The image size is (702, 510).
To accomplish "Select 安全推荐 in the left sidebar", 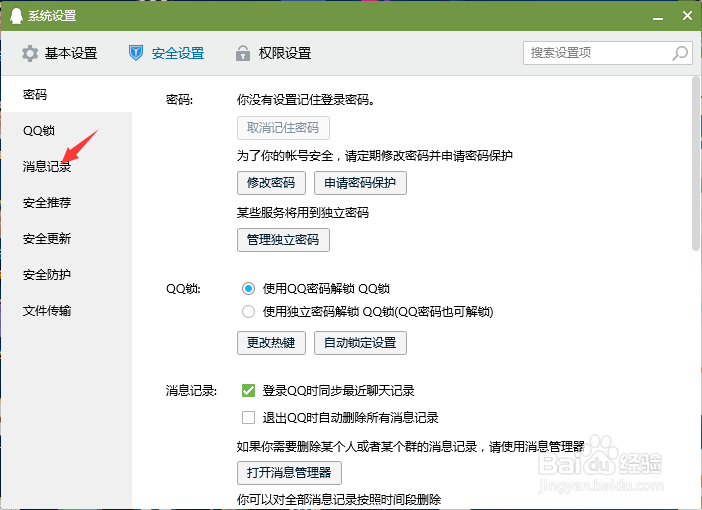I will tap(67, 202).
